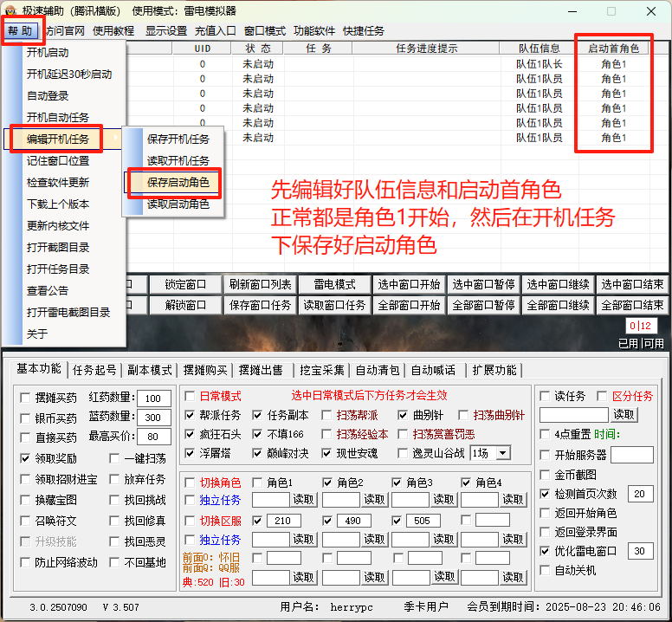Viewport: 672px width, 622px height.
Task: Open the 显示设置 menu in the menu bar
Action: (165, 30)
